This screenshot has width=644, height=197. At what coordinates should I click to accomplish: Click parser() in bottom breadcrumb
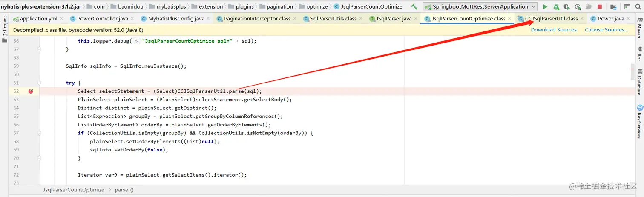click(124, 190)
